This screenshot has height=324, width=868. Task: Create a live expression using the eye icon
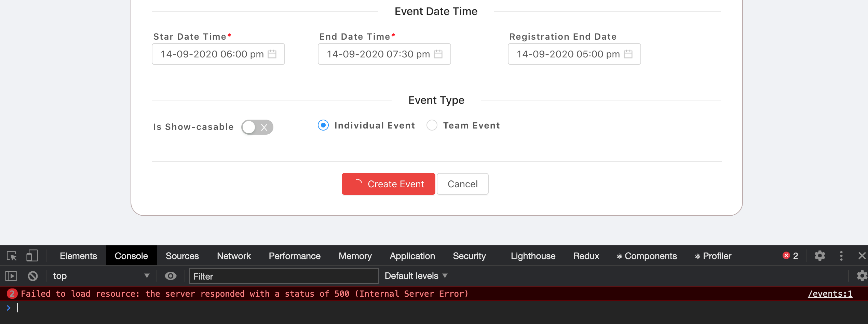tap(171, 276)
